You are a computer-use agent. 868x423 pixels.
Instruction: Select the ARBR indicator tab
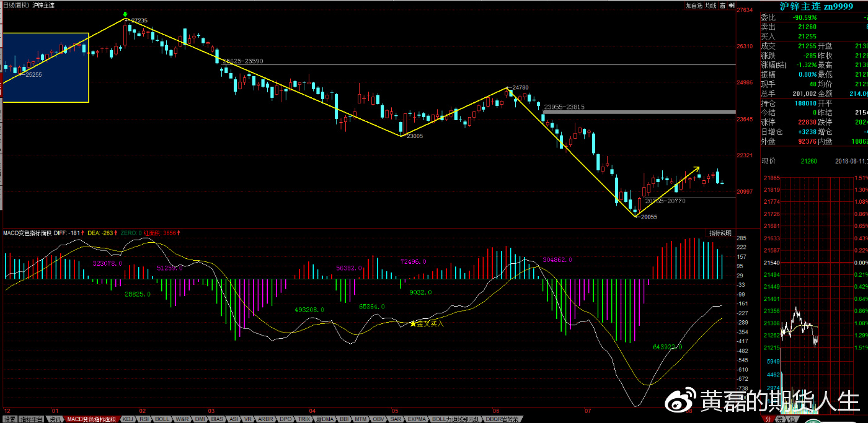[265, 419]
